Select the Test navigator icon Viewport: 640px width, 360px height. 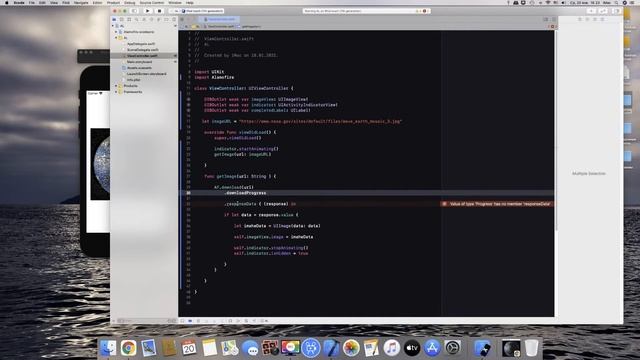pos(151,19)
